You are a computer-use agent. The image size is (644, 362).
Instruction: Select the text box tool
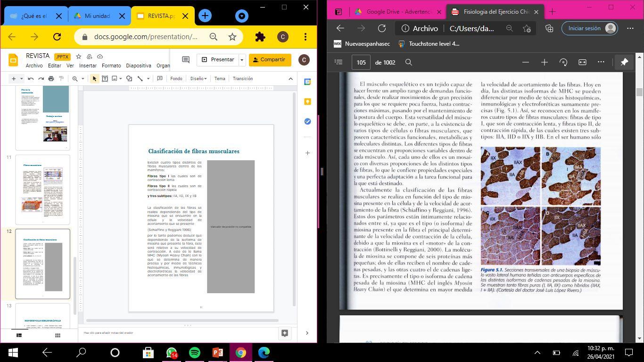(105, 79)
